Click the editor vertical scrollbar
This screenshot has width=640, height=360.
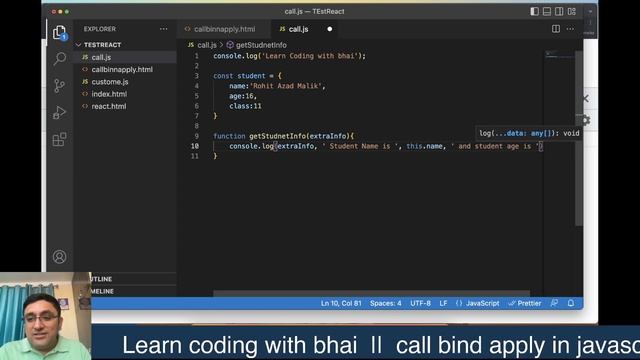coord(579,138)
